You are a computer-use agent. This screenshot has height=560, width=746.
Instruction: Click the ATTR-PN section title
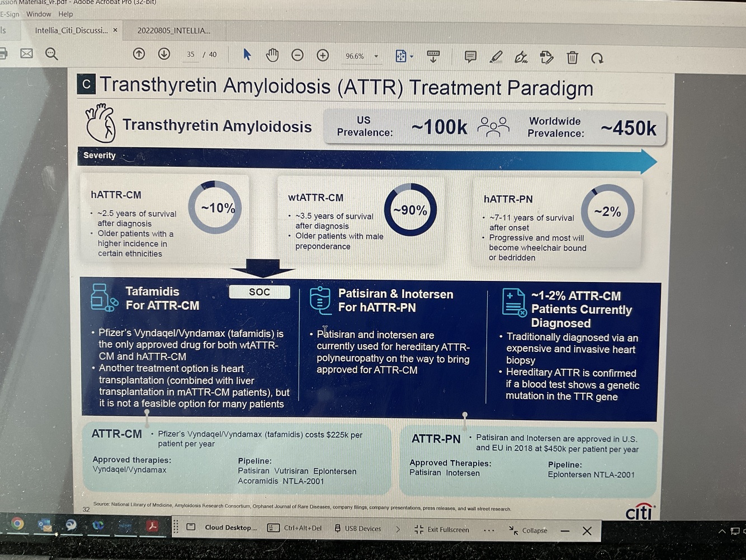point(436,439)
